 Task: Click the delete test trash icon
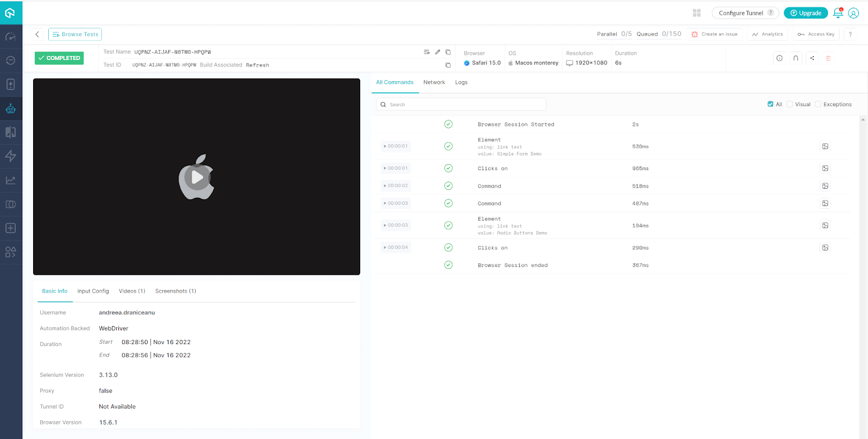click(828, 58)
